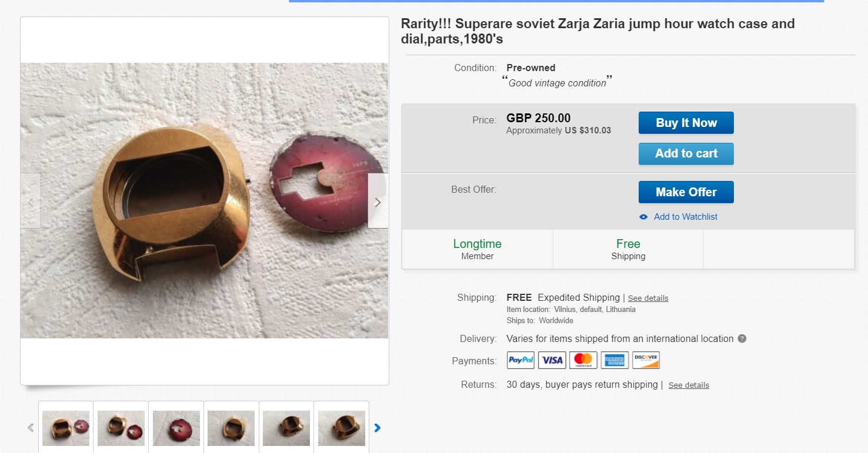Show next image with right arrow
The height and width of the screenshot is (453, 868).
(378, 201)
